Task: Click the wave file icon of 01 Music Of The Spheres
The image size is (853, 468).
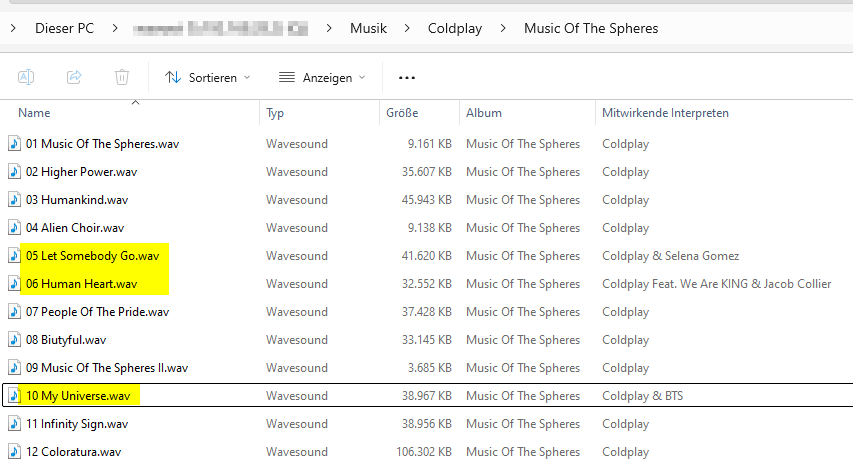Action: [14, 144]
